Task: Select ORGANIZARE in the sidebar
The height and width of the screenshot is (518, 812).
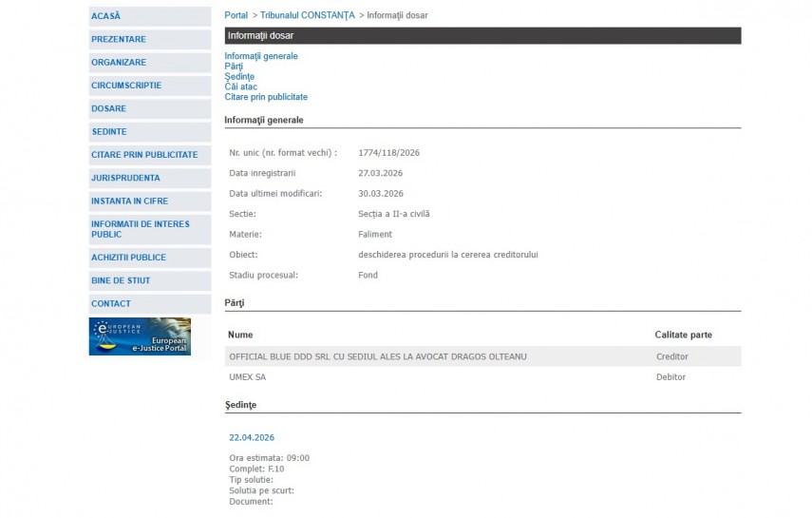Action: point(119,63)
